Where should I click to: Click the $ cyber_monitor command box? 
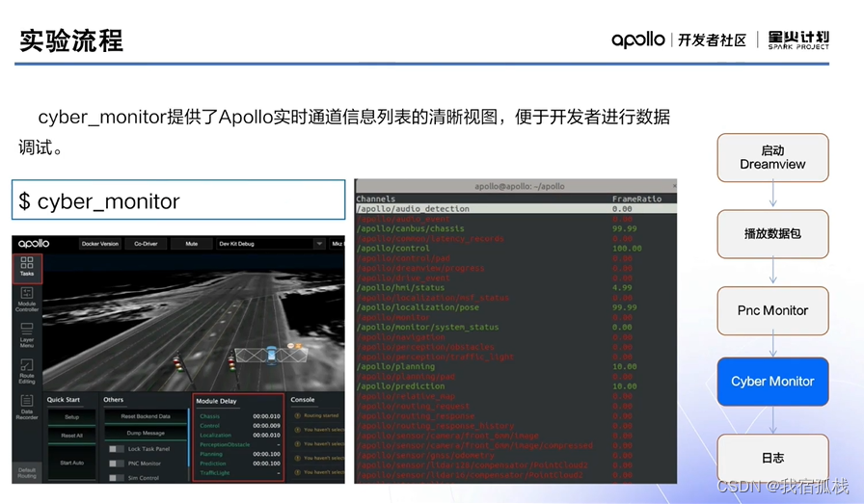tap(178, 199)
